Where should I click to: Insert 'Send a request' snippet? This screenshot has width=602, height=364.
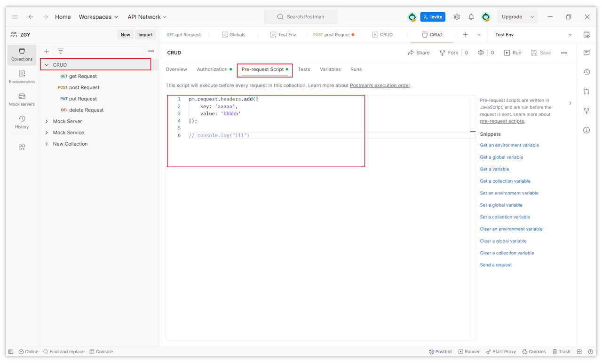[496, 265]
